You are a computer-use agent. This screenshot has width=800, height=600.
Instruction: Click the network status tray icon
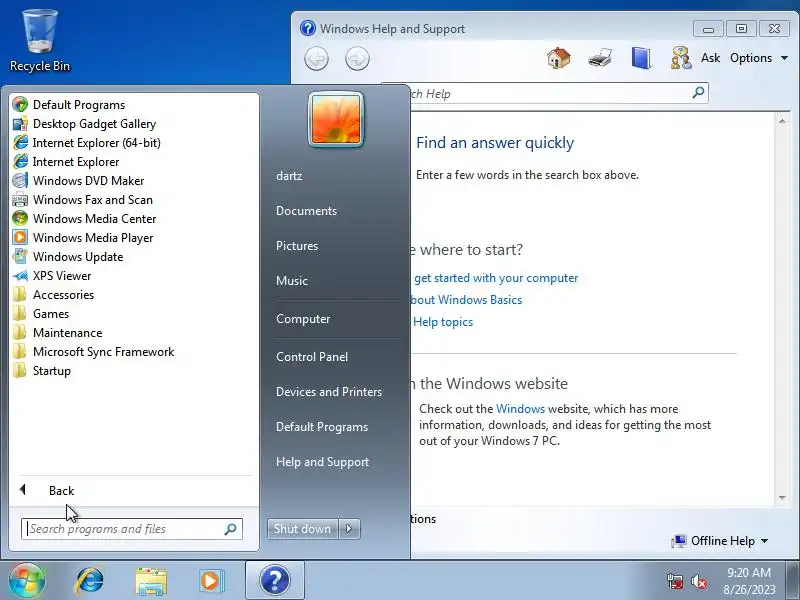pyautogui.click(x=674, y=582)
